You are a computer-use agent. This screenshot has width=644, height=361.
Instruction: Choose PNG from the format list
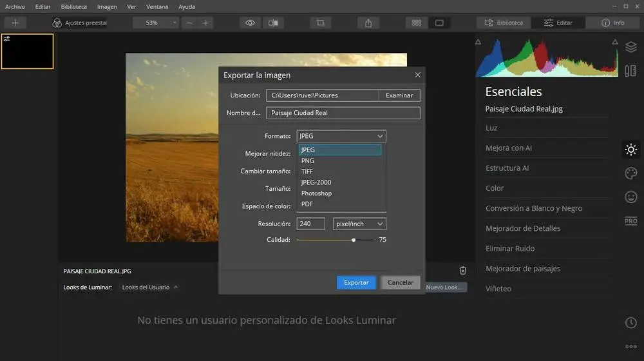pos(308,161)
